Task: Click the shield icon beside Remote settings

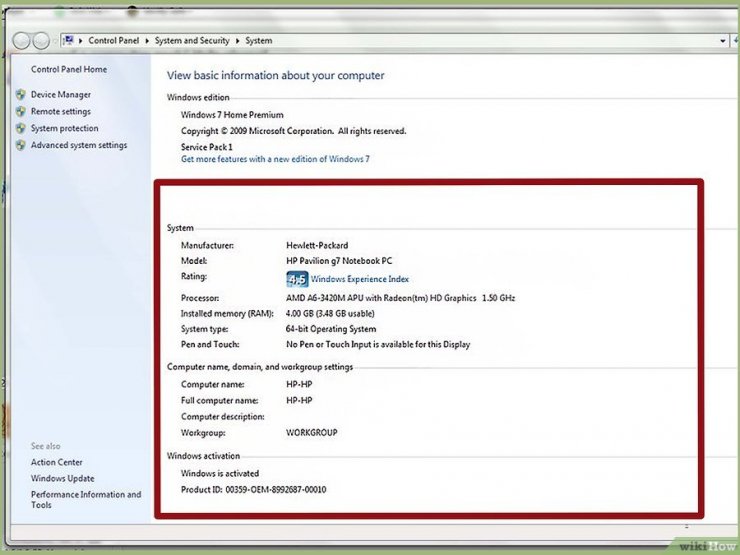Action: coord(20,111)
